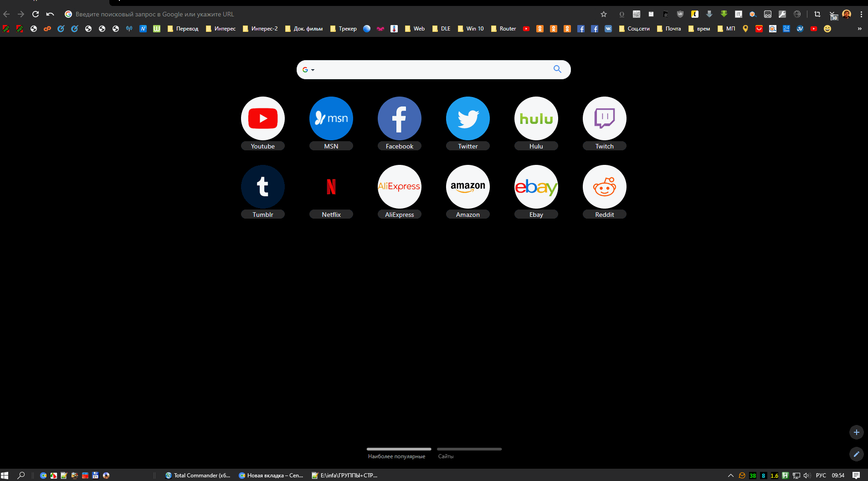Open the MSN speed dial tile
Screen dimensions: 868x481
[331, 118]
